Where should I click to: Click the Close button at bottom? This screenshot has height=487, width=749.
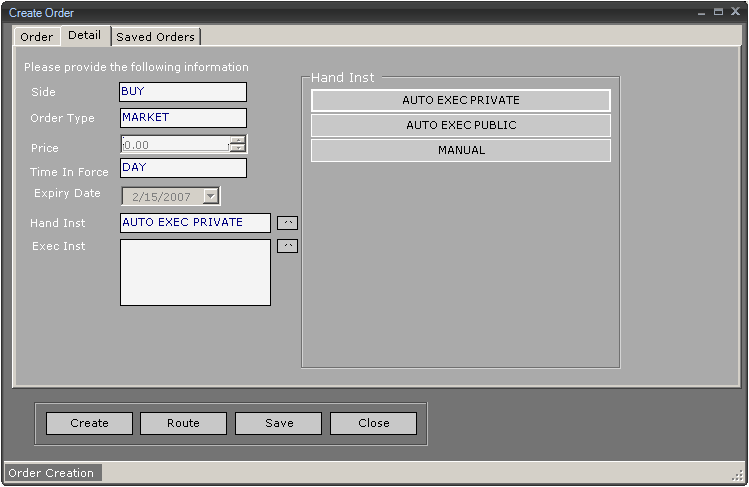point(373,423)
